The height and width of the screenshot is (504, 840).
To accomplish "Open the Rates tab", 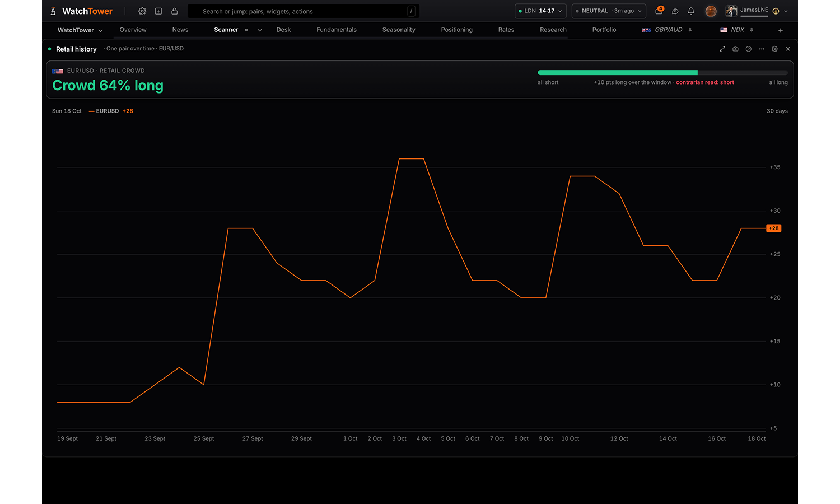I will [506, 30].
